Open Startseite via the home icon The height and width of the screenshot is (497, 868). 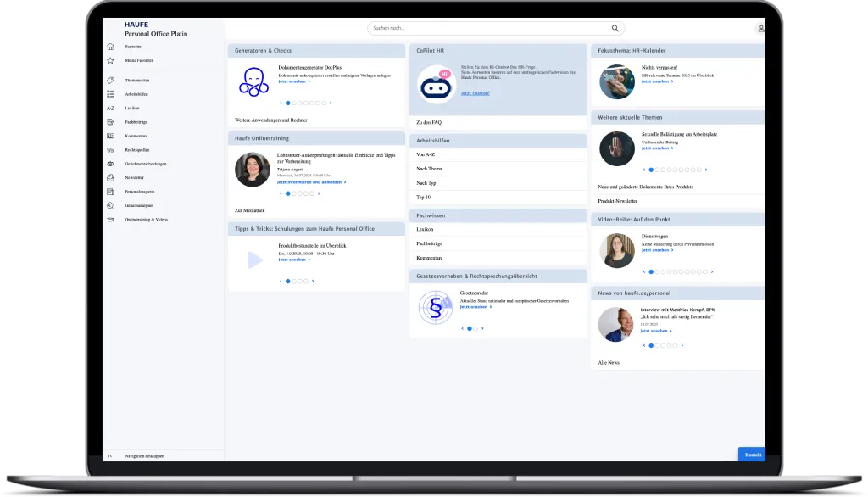click(x=110, y=47)
